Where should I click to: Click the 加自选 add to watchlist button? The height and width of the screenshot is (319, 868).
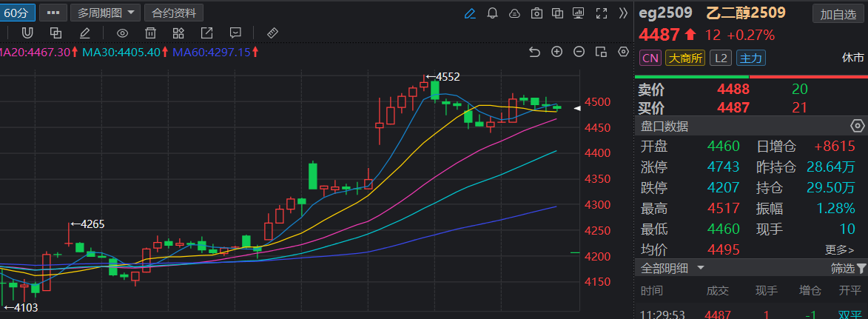click(838, 13)
